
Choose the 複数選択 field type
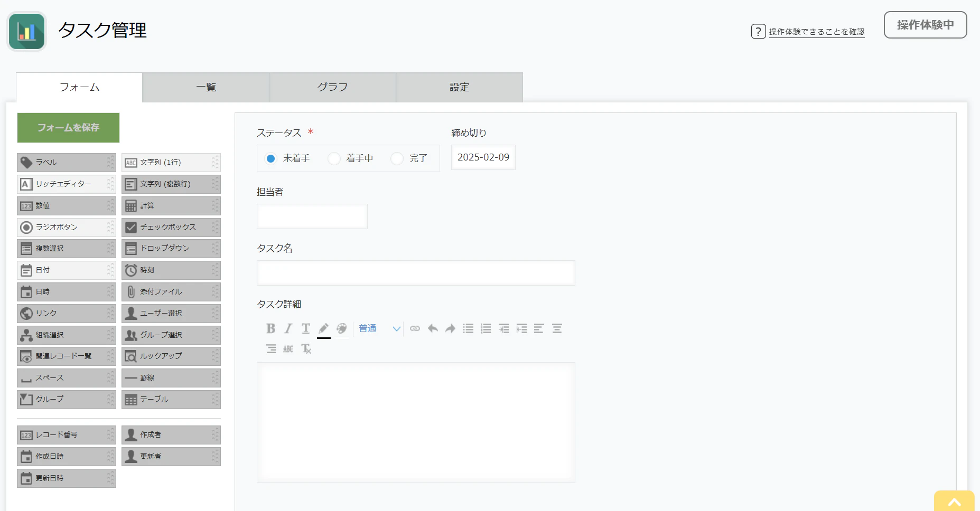(x=67, y=249)
